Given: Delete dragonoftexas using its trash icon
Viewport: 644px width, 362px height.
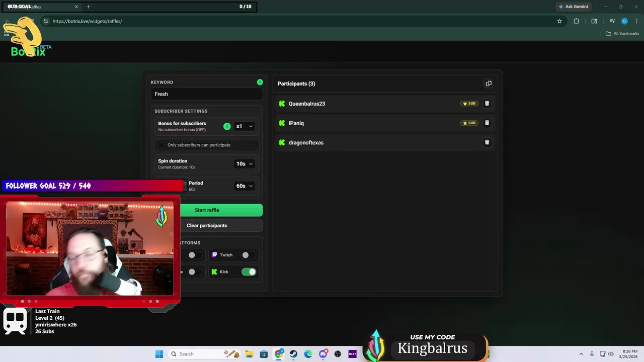Looking at the screenshot, I should point(487,142).
